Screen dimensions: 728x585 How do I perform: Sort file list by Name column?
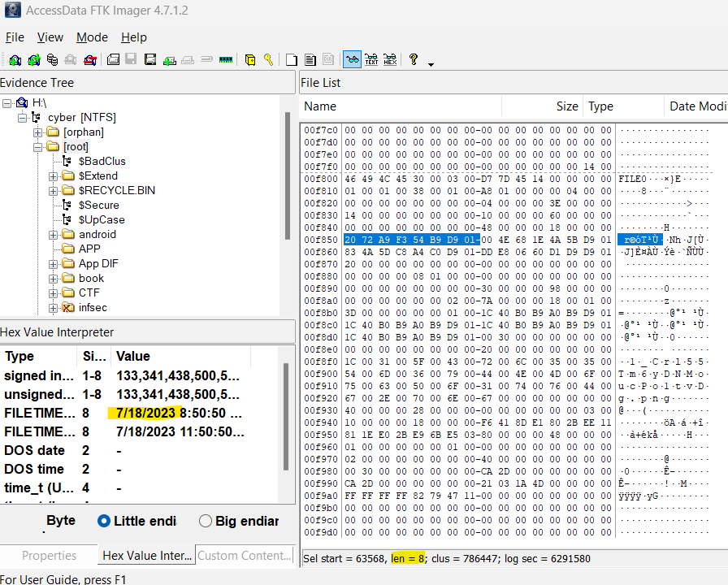coord(401,106)
